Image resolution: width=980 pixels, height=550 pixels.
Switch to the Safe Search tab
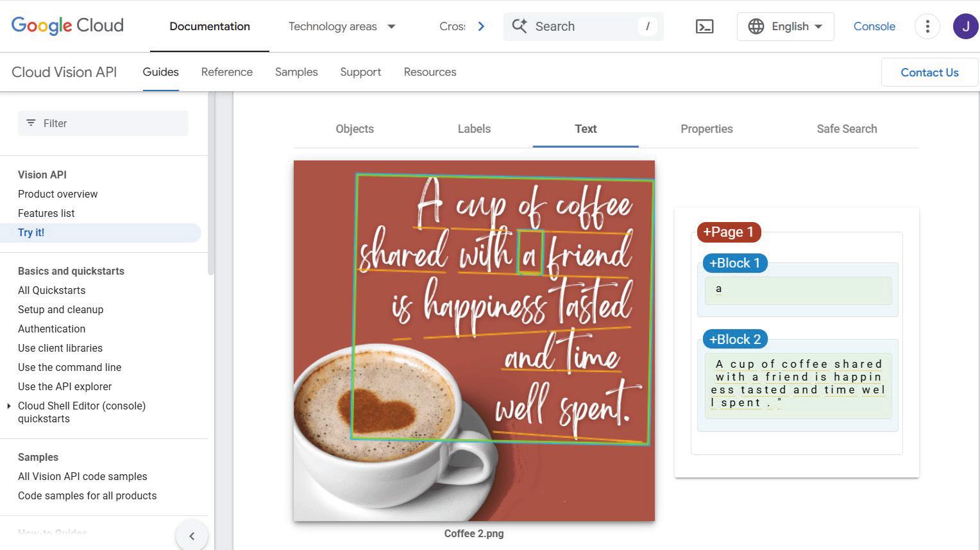(x=847, y=129)
